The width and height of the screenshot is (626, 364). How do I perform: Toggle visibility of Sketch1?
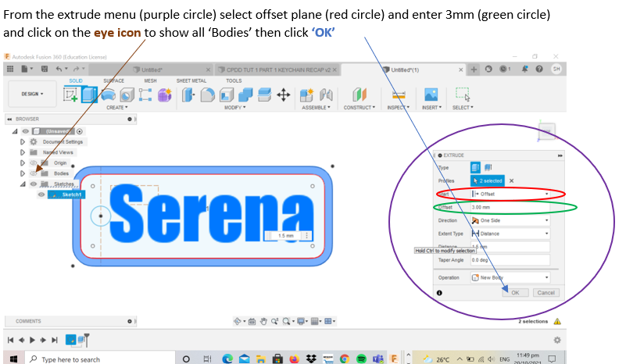tap(41, 194)
